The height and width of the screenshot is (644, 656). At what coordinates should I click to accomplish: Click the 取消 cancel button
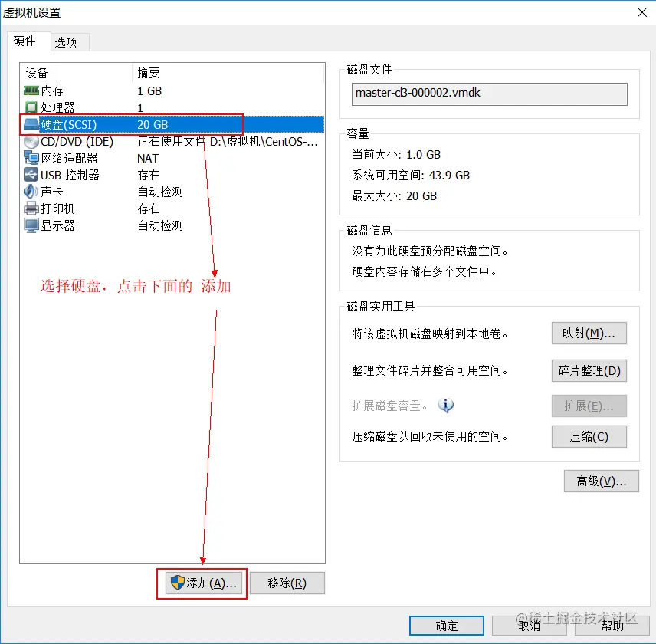coord(530,626)
